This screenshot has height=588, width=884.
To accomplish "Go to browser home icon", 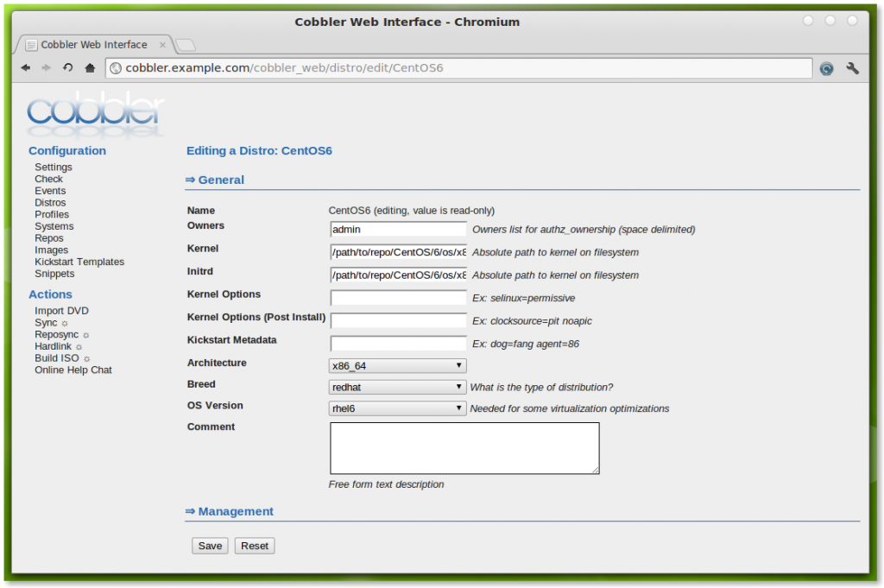I will click(90, 68).
